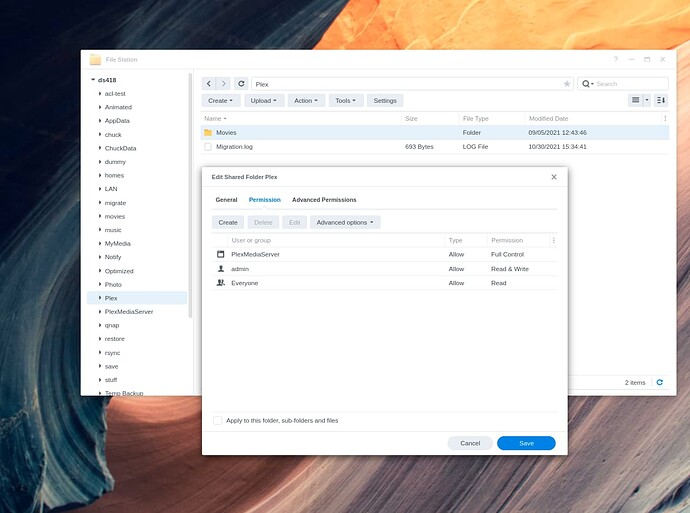Click the Save button
This screenshot has height=513, width=690.
(526, 443)
